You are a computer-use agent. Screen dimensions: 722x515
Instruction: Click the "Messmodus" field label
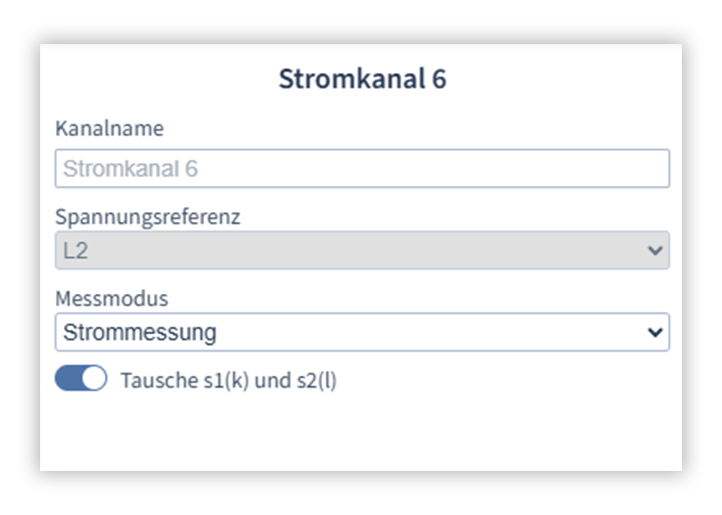(112, 298)
